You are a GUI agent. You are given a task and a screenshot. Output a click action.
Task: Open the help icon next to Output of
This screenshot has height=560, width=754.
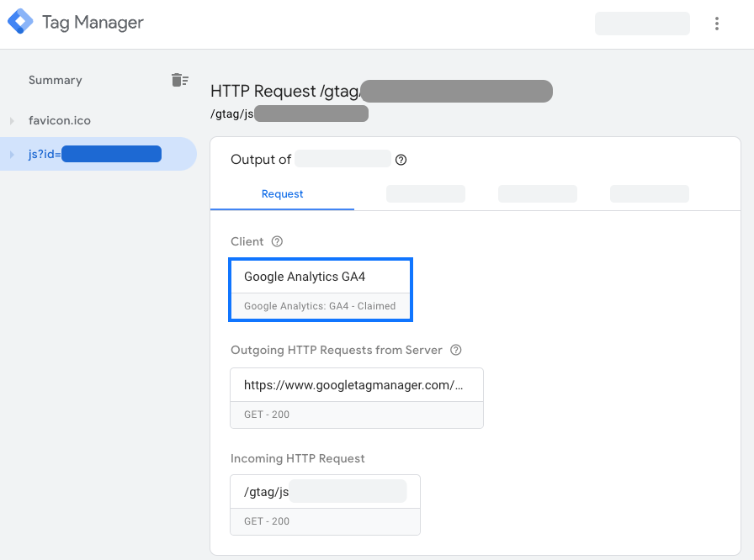(401, 159)
